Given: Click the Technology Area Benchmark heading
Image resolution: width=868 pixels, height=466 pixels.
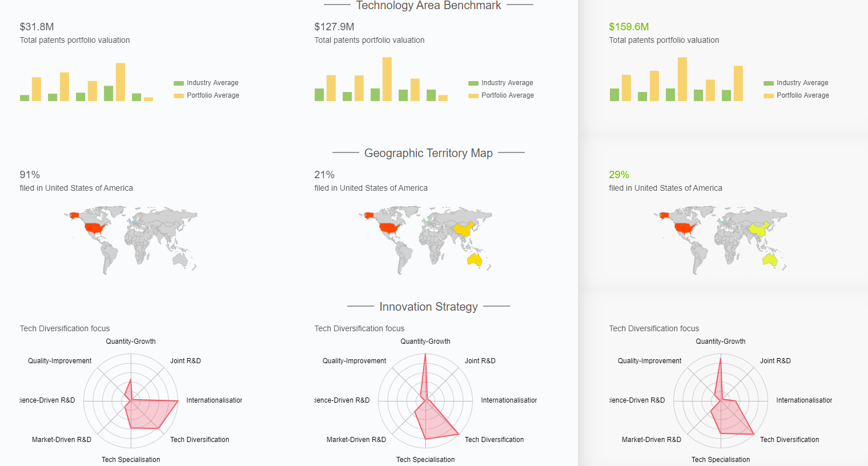Looking at the screenshot, I should 428,6.
